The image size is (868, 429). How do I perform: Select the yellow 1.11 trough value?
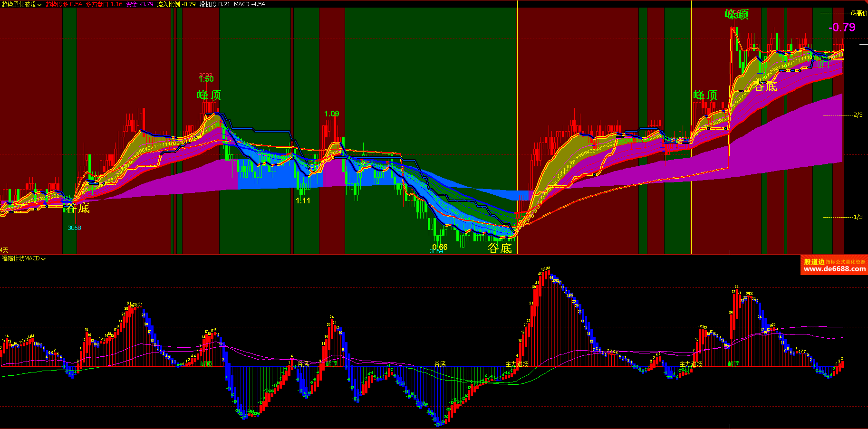(x=303, y=201)
